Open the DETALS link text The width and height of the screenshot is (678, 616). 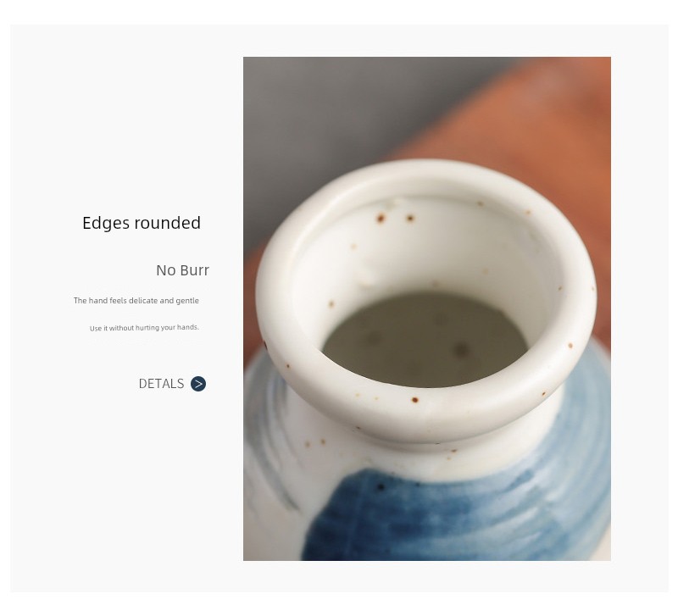point(161,384)
